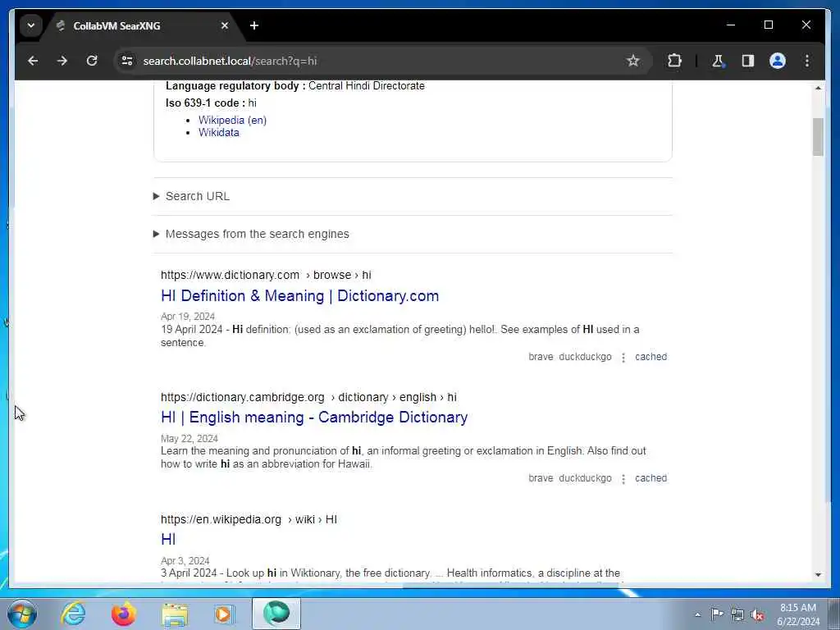Open the Wikidata link
The image size is (840, 630).
[x=218, y=133]
